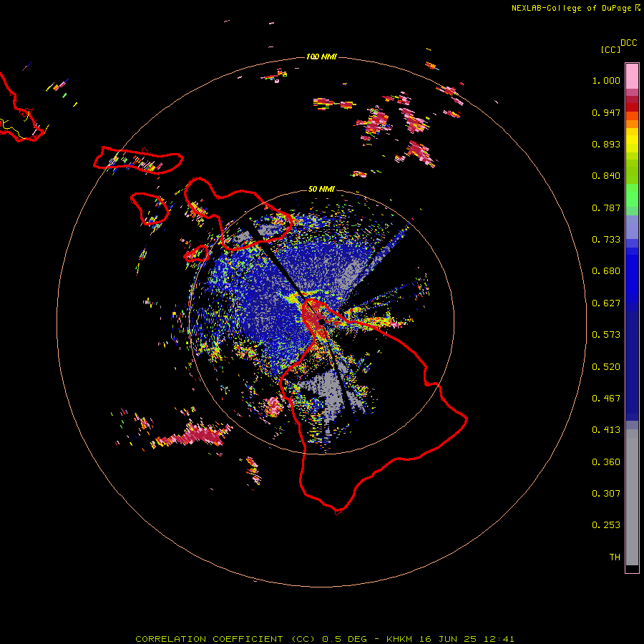Click the black radar site dot at center
Screen dimensions: 644x644
321,321
